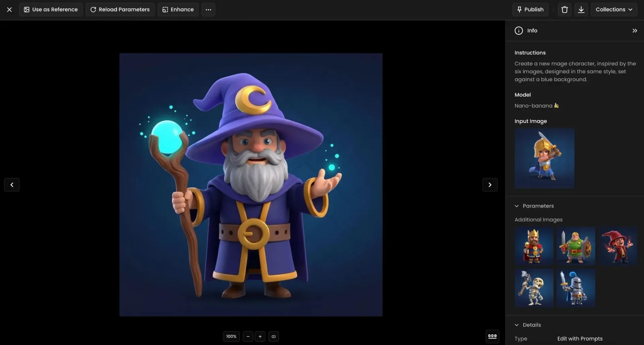Toggle the Details section closed
Image resolution: width=644 pixels, height=345 pixels.
517,325
